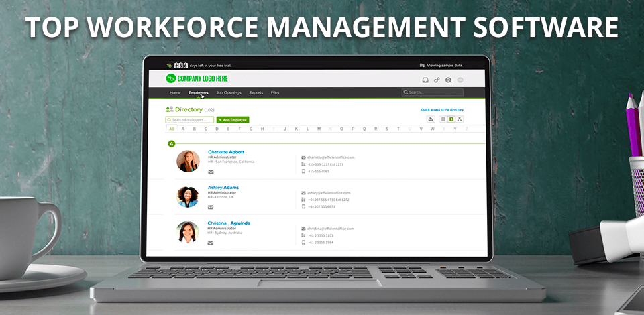This screenshot has width=644, height=315.
Task: Click the global Search field in navbar
Action: click(x=433, y=92)
